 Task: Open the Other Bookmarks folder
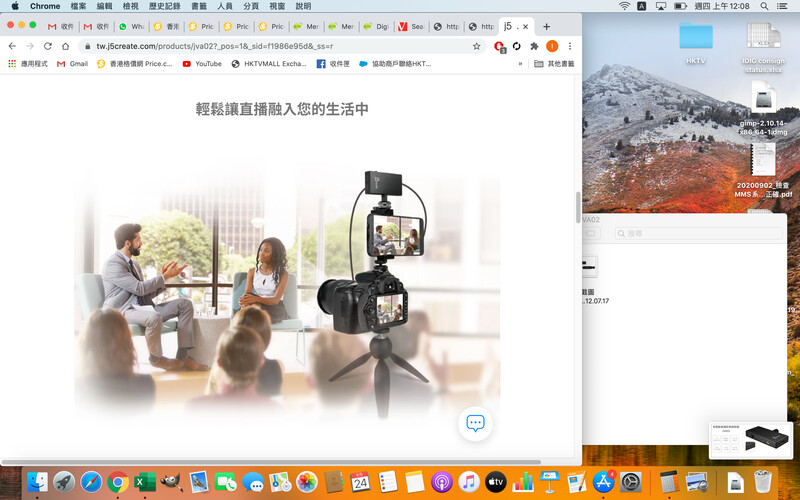pyautogui.click(x=554, y=64)
